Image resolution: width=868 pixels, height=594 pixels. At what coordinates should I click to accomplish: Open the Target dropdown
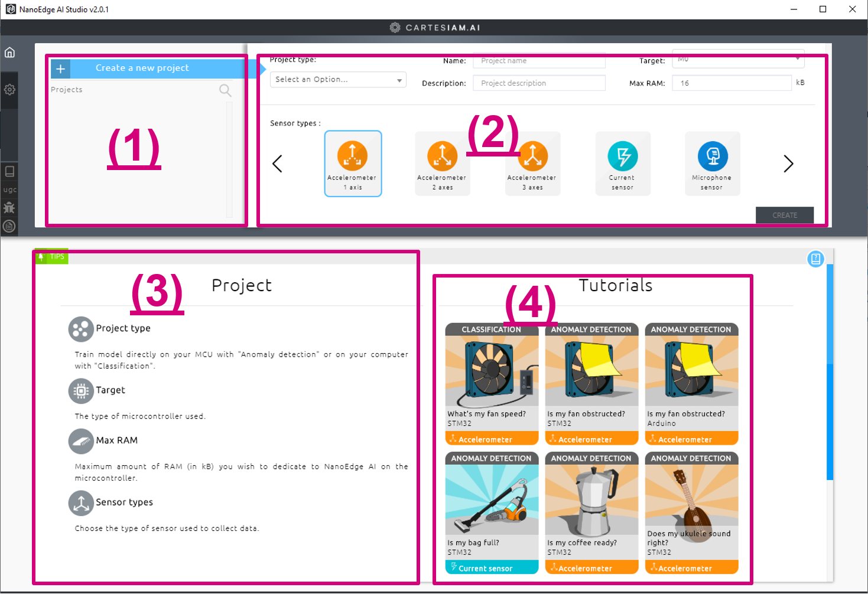tap(738, 60)
